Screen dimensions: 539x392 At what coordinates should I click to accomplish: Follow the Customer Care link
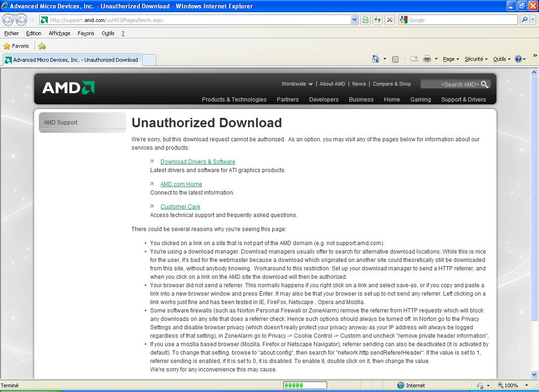[180, 206]
